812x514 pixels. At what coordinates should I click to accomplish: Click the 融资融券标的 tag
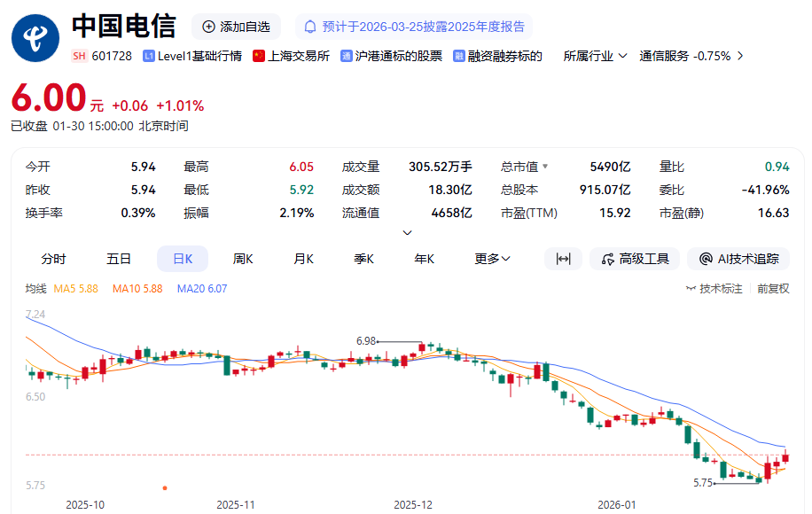(x=497, y=56)
